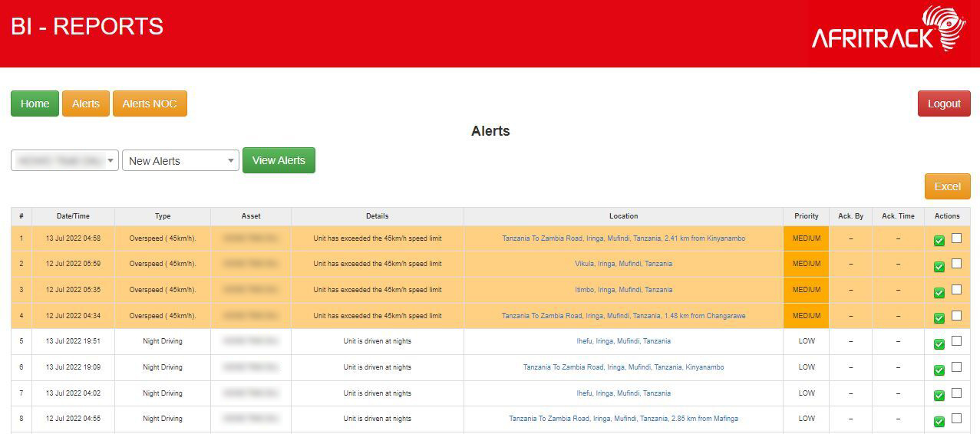Open the Ihefu location link in row 5
This screenshot has height=434, width=980.
(623, 341)
